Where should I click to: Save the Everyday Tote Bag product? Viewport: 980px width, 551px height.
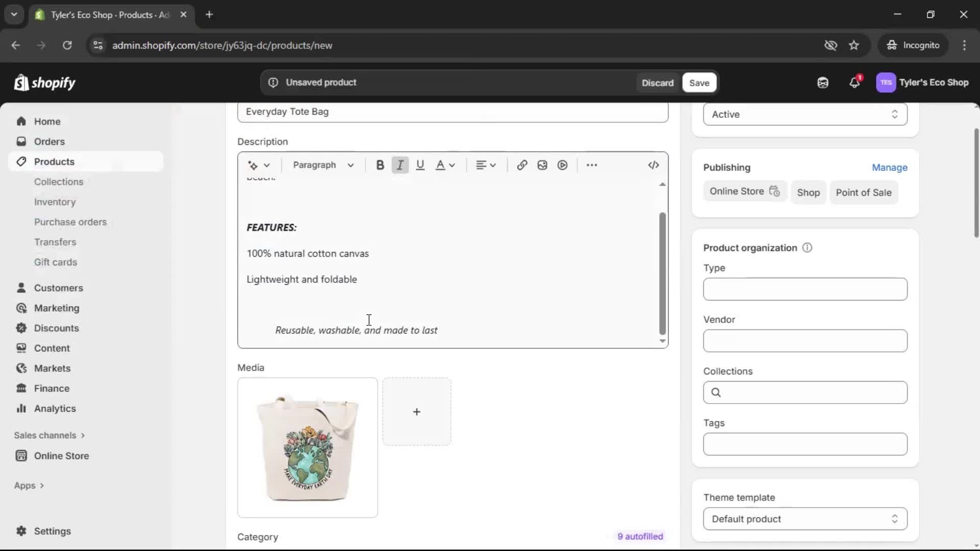click(699, 82)
